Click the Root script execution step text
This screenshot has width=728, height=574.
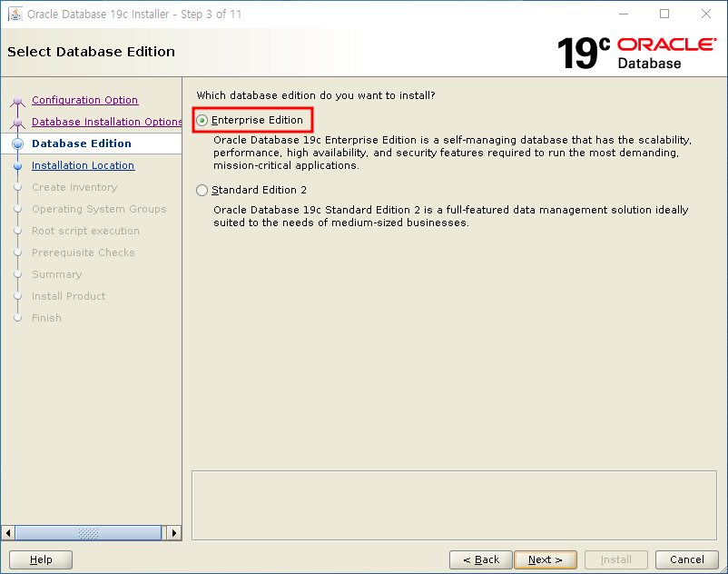pyautogui.click(x=85, y=231)
